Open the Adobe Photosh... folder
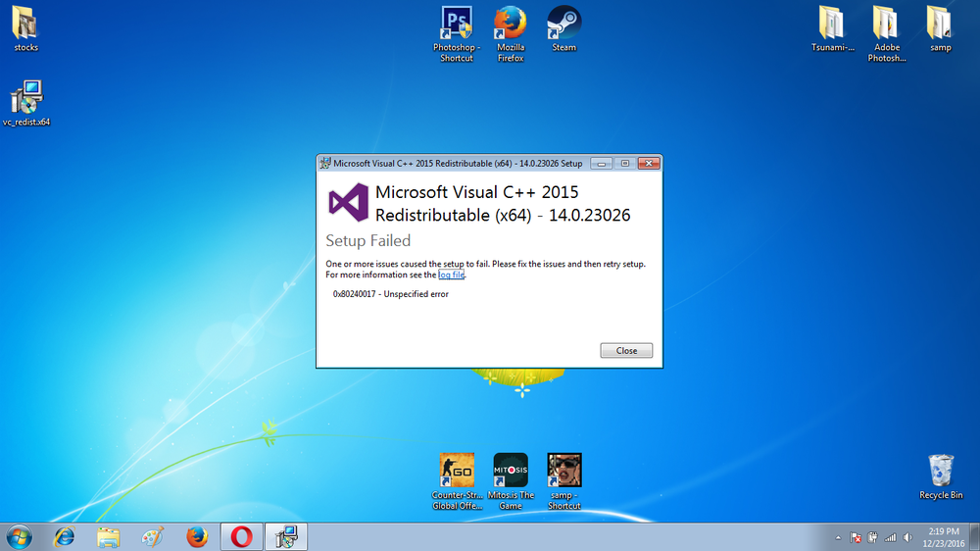The width and height of the screenshot is (980, 551). [886, 33]
